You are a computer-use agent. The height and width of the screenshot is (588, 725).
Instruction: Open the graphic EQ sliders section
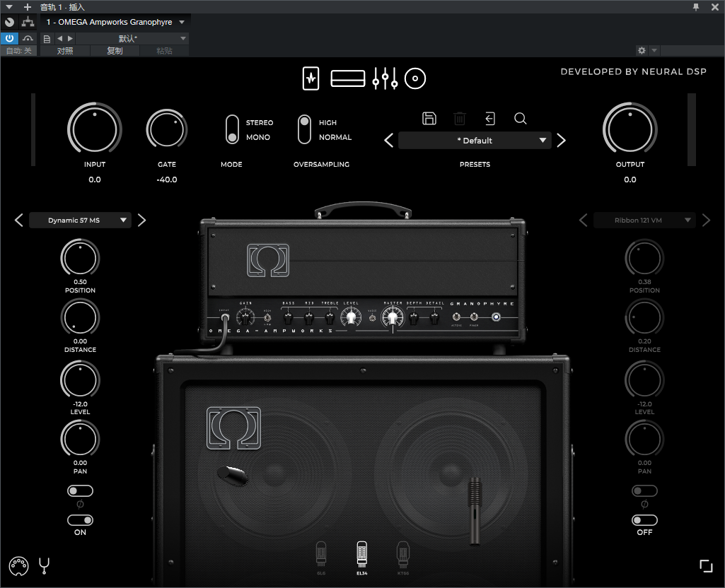385,78
